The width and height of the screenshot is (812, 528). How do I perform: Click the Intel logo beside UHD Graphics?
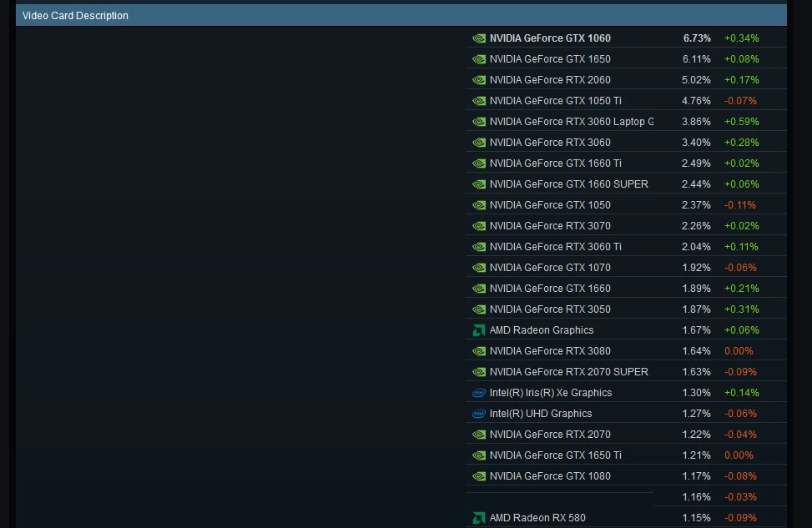click(479, 414)
